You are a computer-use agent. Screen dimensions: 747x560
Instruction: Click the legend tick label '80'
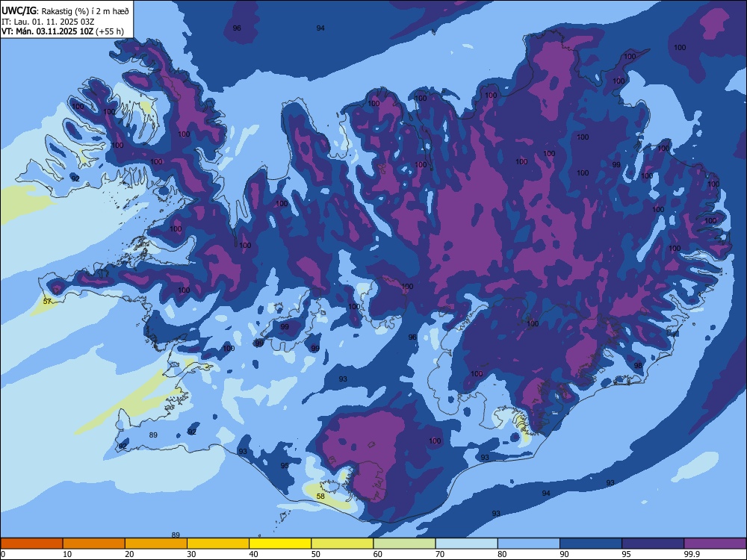pos(503,554)
